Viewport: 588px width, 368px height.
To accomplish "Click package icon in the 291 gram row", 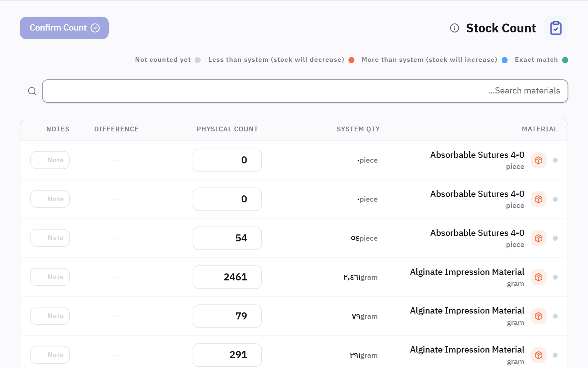I will tap(538, 355).
